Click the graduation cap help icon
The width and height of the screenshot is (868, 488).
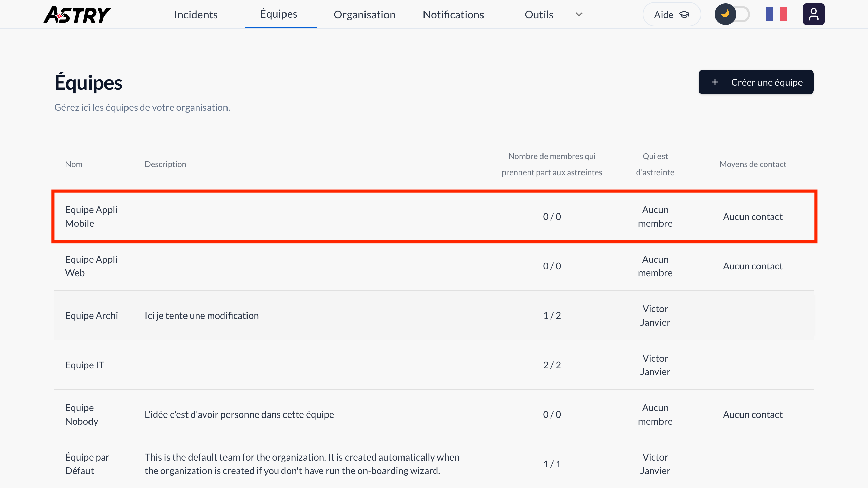pyautogui.click(x=685, y=15)
